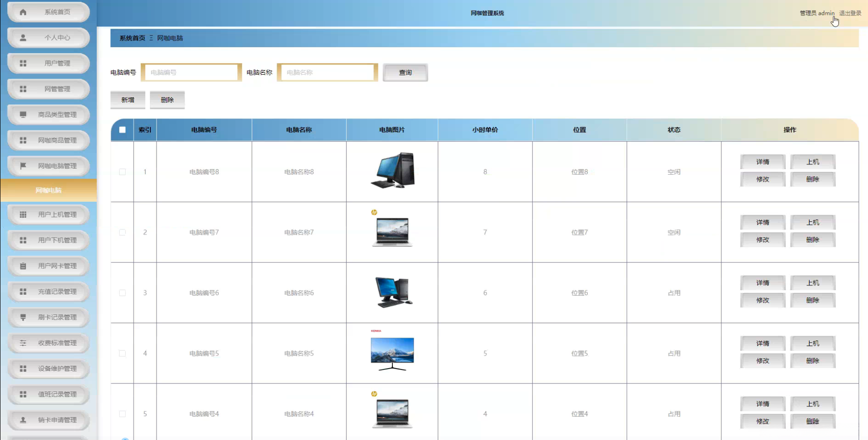
Task: Click the person icon beside 个人中心
Action: (x=23, y=38)
